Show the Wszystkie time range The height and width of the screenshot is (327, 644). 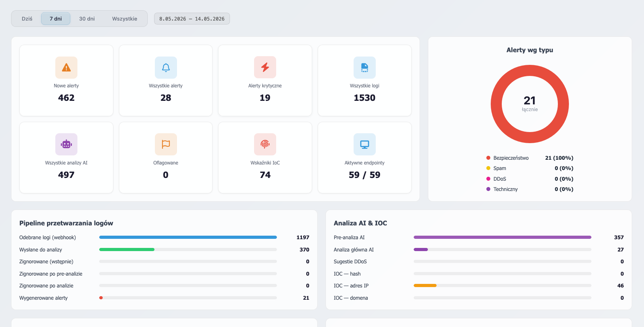(124, 19)
